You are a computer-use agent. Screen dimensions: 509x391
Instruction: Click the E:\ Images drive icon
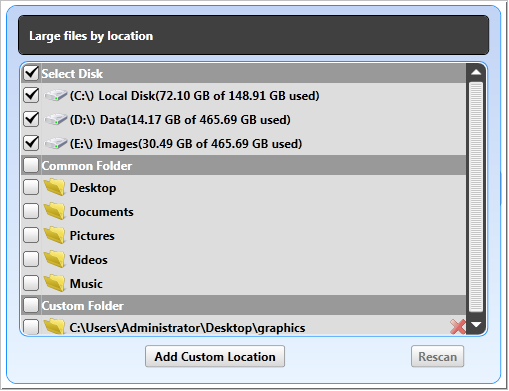pos(55,144)
